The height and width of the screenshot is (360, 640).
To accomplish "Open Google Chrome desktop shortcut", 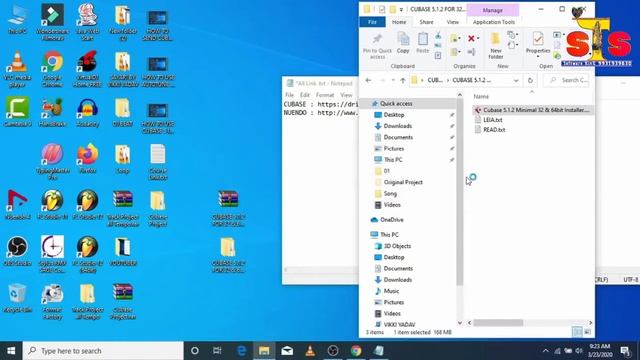I will coord(52,69).
